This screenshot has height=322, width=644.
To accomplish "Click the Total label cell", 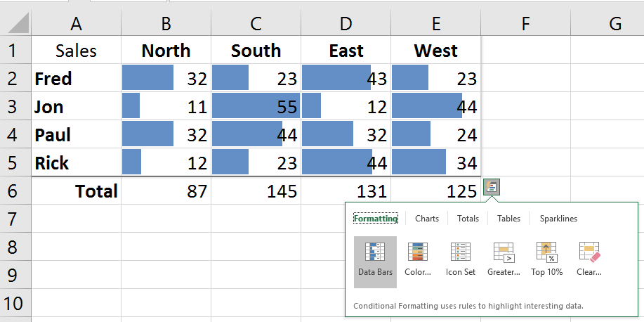I will (76, 191).
